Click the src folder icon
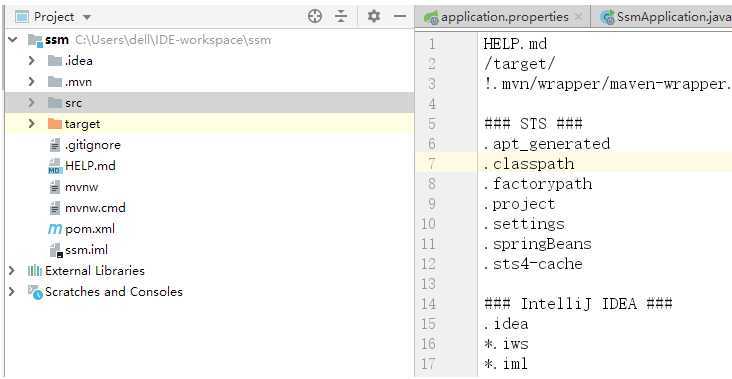 click(x=55, y=103)
